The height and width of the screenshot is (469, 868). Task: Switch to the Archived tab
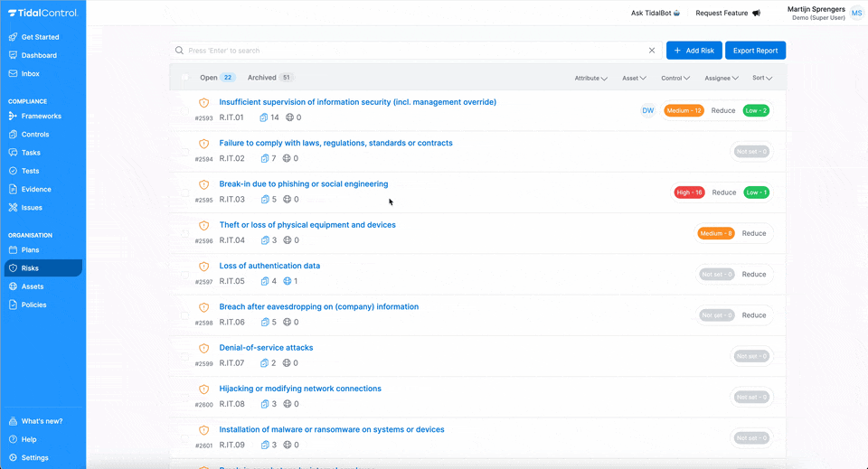(x=270, y=78)
